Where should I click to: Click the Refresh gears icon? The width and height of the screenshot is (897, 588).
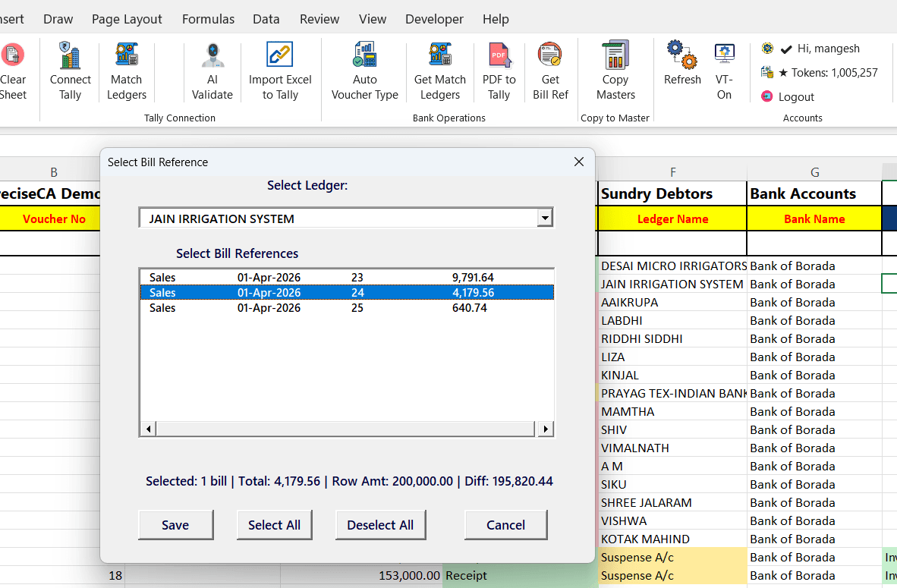pos(682,55)
